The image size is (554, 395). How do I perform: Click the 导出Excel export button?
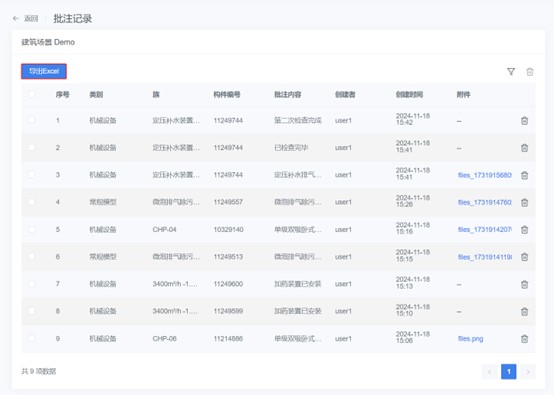tap(44, 71)
